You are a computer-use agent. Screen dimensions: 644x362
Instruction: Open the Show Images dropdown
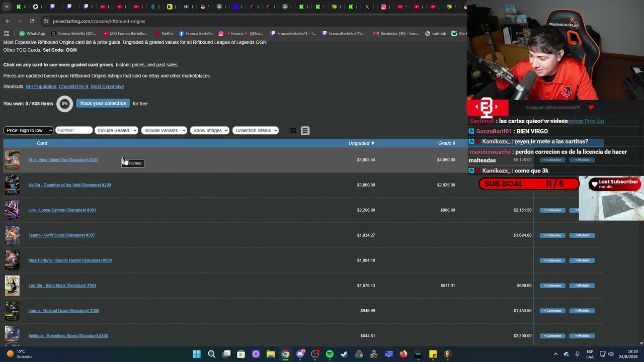pyautogui.click(x=210, y=131)
